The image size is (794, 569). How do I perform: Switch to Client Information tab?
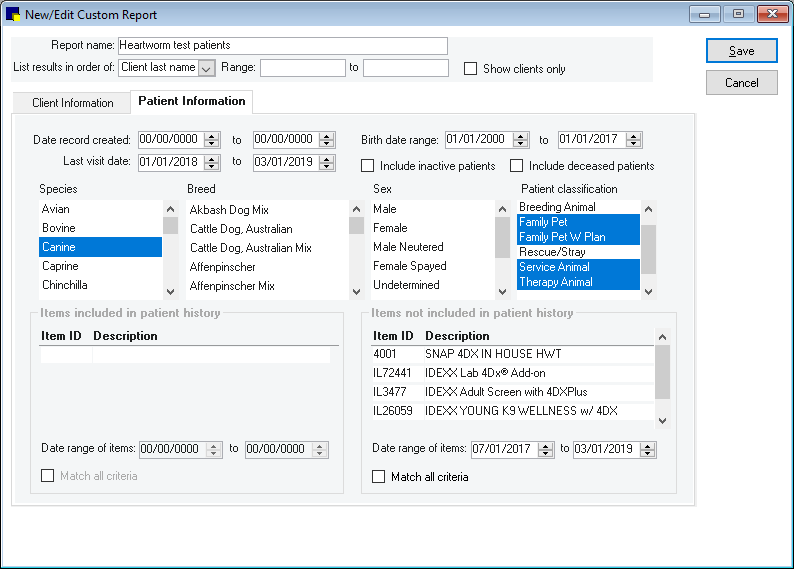coord(72,103)
